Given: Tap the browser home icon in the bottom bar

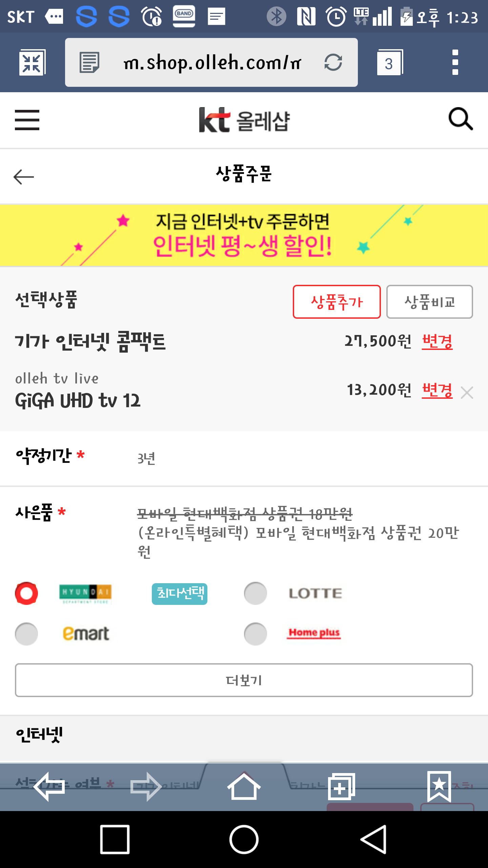Looking at the screenshot, I should 244,787.
